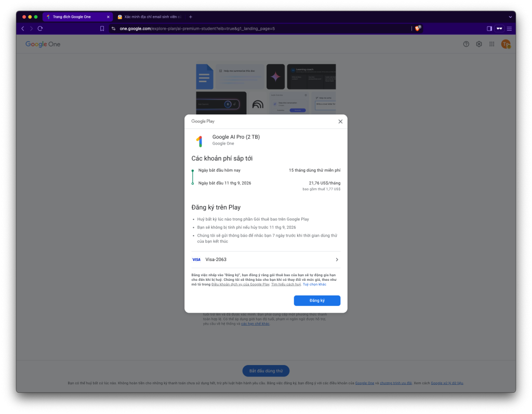Open Điều khoản dịch vụ của Google Play link
Image resolution: width=532 pixels, height=414 pixels.
coord(240,284)
